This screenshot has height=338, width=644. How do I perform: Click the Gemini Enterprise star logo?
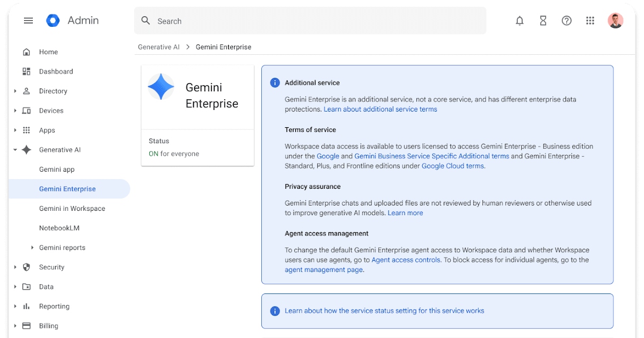(x=161, y=87)
